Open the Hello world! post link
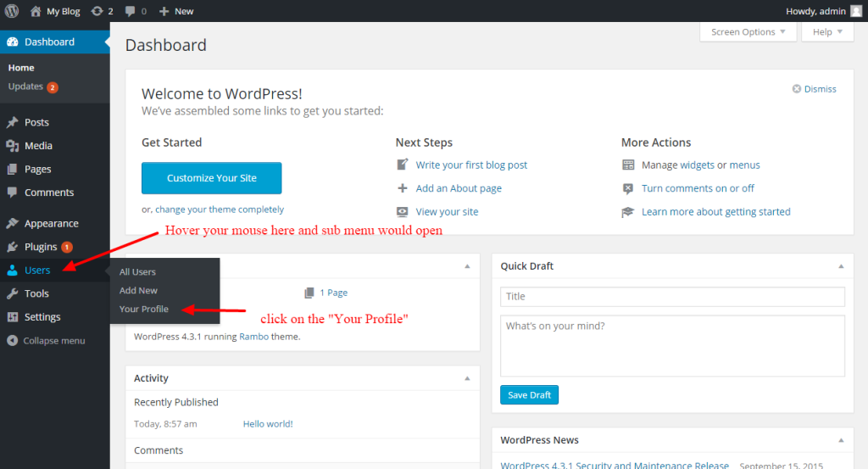The height and width of the screenshot is (469, 868). click(x=268, y=424)
